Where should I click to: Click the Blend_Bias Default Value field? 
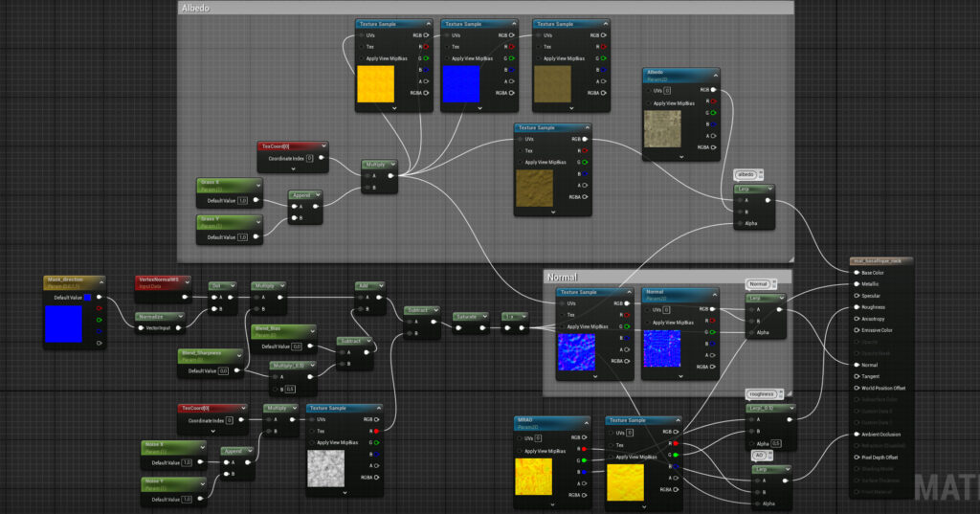tap(297, 346)
